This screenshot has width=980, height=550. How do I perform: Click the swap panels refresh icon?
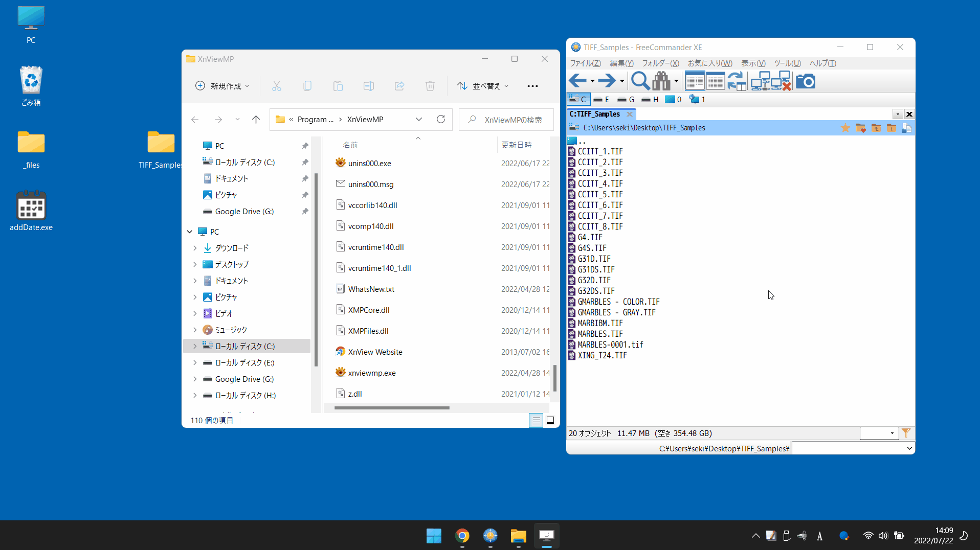click(x=737, y=81)
